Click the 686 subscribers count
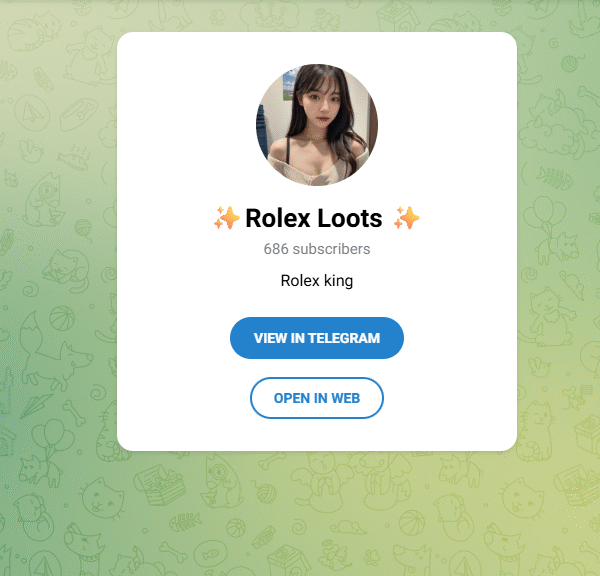 pyautogui.click(x=316, y=249)
